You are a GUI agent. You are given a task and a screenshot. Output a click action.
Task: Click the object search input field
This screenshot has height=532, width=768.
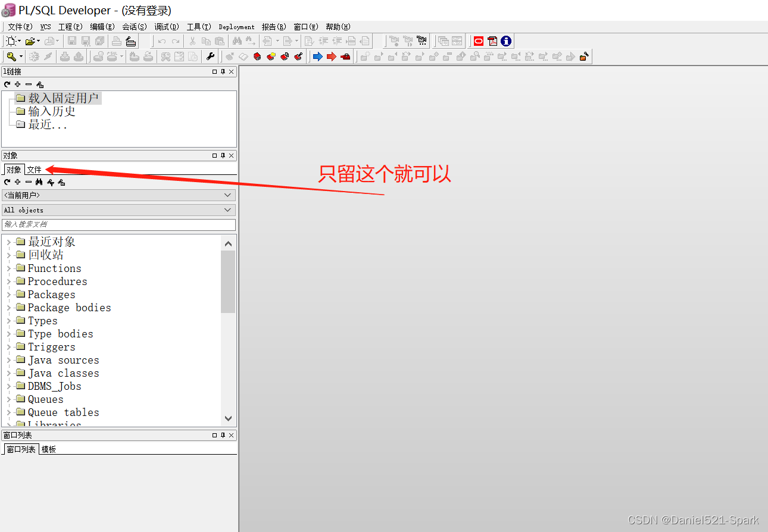click(x=118, y=224)
